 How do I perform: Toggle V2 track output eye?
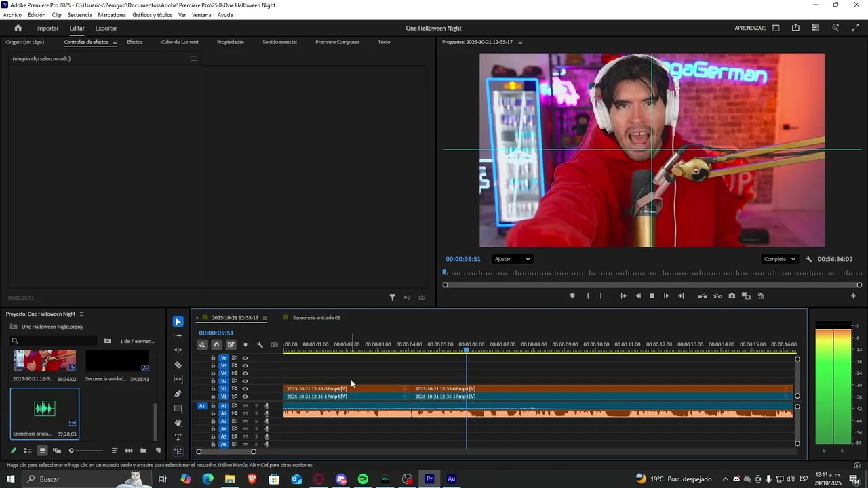[245, 389]
